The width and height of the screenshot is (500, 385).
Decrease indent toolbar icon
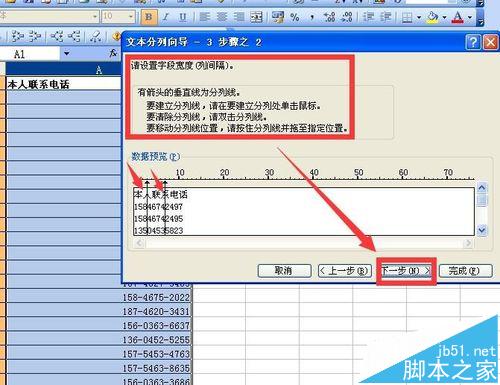click(368, 17)
